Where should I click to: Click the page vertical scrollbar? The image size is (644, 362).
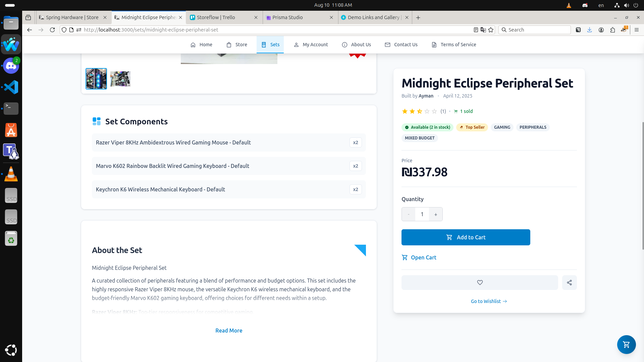point(643,186)
